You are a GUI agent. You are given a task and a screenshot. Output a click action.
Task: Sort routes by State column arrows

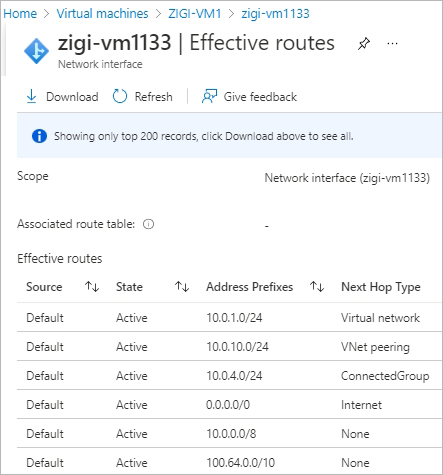[x=182, y=287]
